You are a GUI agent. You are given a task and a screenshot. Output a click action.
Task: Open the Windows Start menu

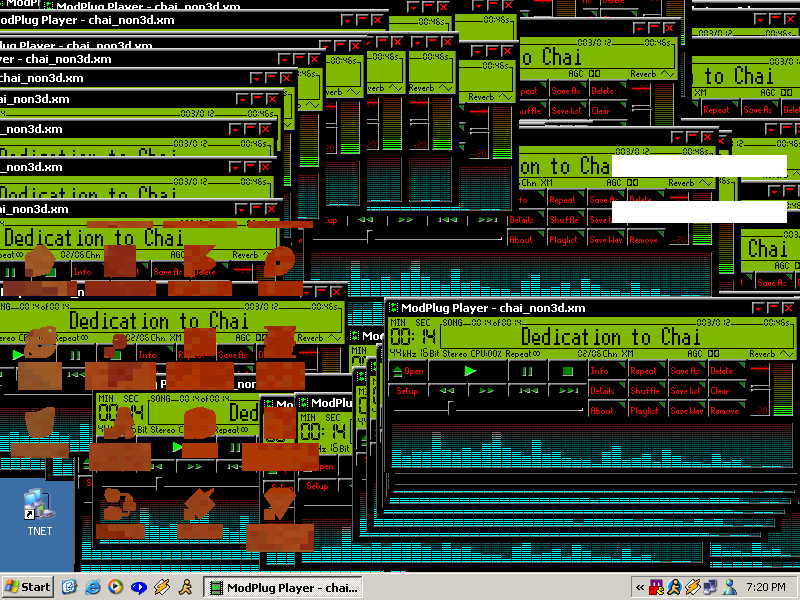pos(28,587)
